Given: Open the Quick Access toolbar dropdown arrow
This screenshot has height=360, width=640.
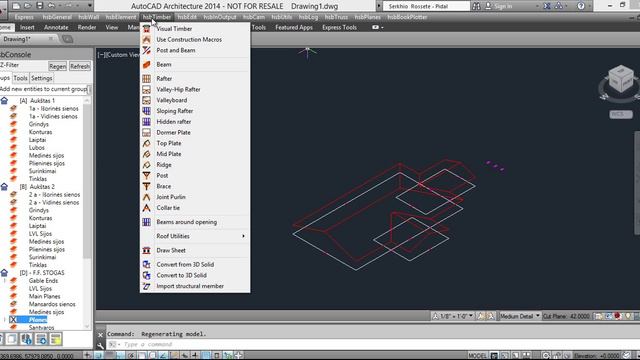Looking at the screenshot, I should click(90, 6).
